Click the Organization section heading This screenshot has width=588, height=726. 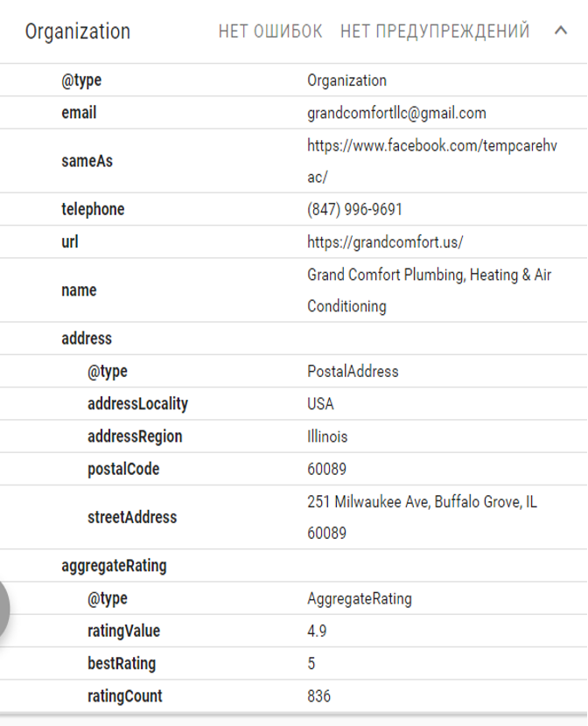click(78, 32)
